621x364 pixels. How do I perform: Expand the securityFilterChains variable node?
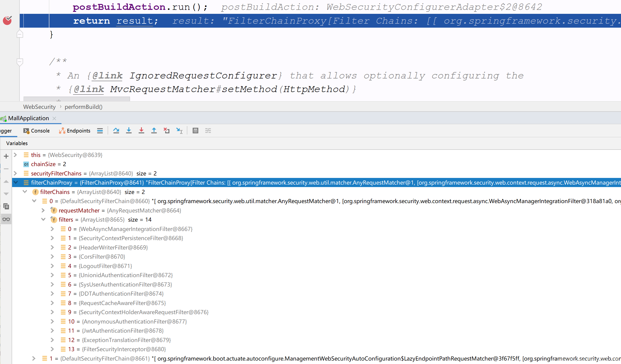pyautogui.click(x=15, y=173)
